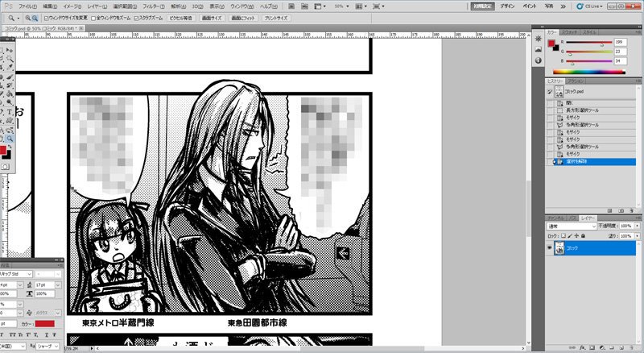Toggle Quick Mask mode in toolbox
Image resolution: width=644 pixels, height=353 pixels.
[5, 167]
